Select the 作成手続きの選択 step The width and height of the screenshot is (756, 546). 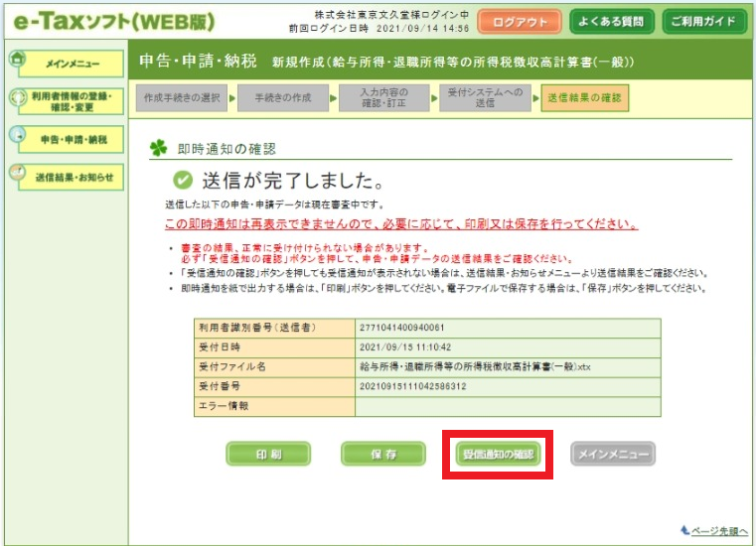182,98
